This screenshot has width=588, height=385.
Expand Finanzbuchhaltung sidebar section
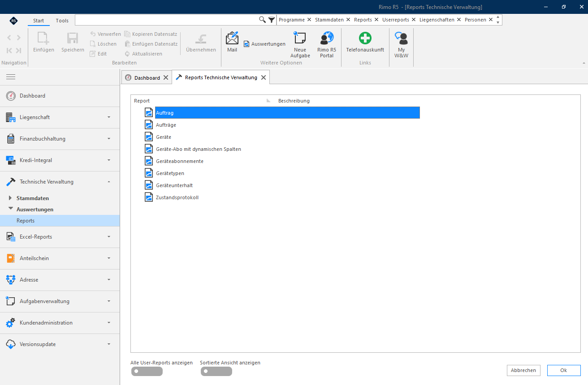point(60,139)
